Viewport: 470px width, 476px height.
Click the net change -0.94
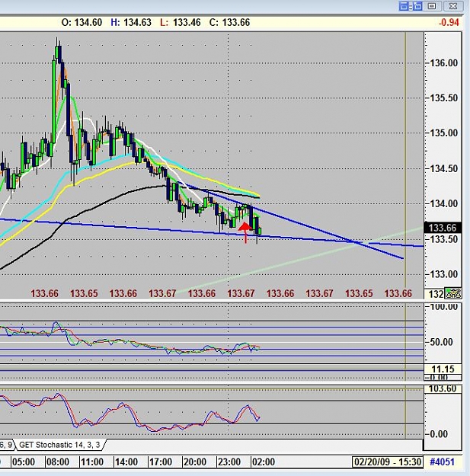point(449,22)
